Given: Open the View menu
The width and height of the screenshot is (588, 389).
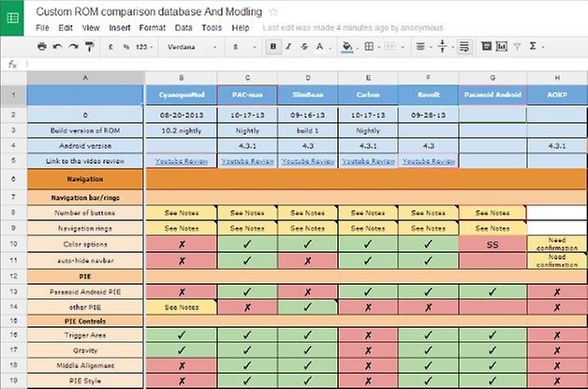Looking at the screenshot, I should pyautogui.click(x=91, y=28).
